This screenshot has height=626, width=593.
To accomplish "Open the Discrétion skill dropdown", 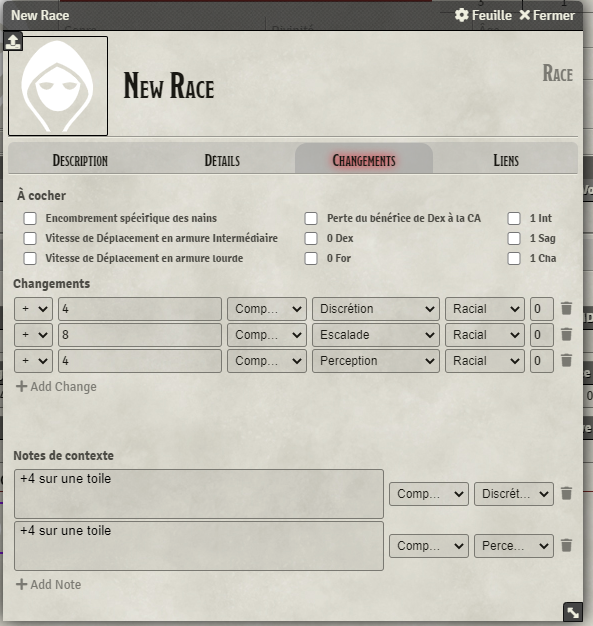I will [376, 309].
